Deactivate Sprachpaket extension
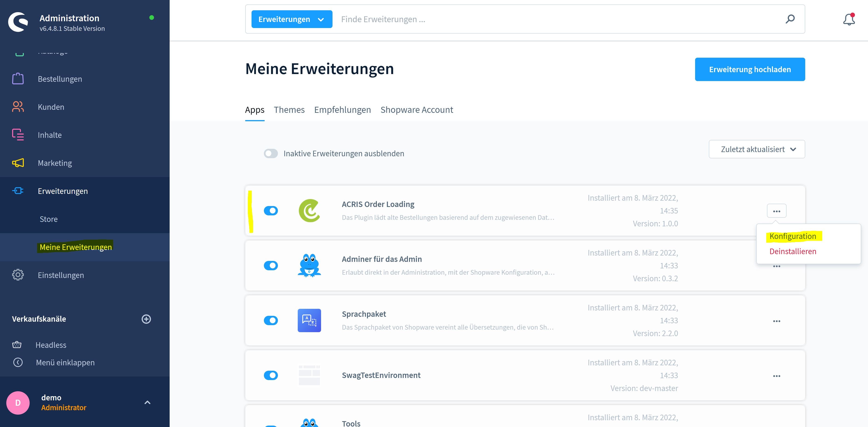The width and height of the screenshot is (868, 427). tap(271, 320)
